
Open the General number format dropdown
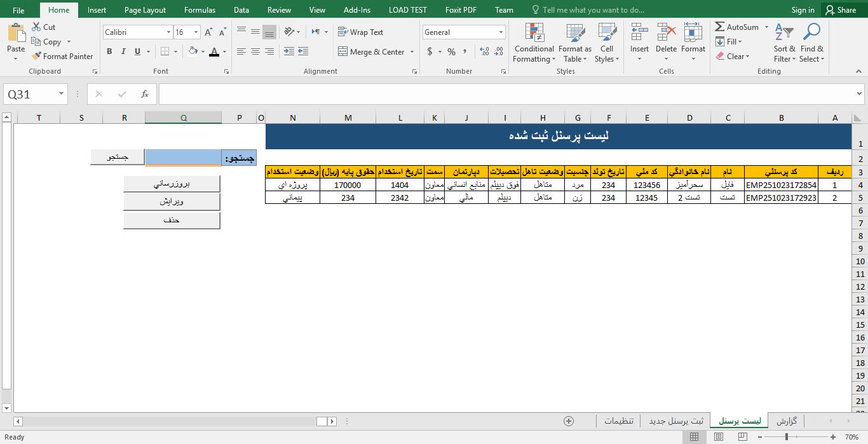tap(501, 32)
